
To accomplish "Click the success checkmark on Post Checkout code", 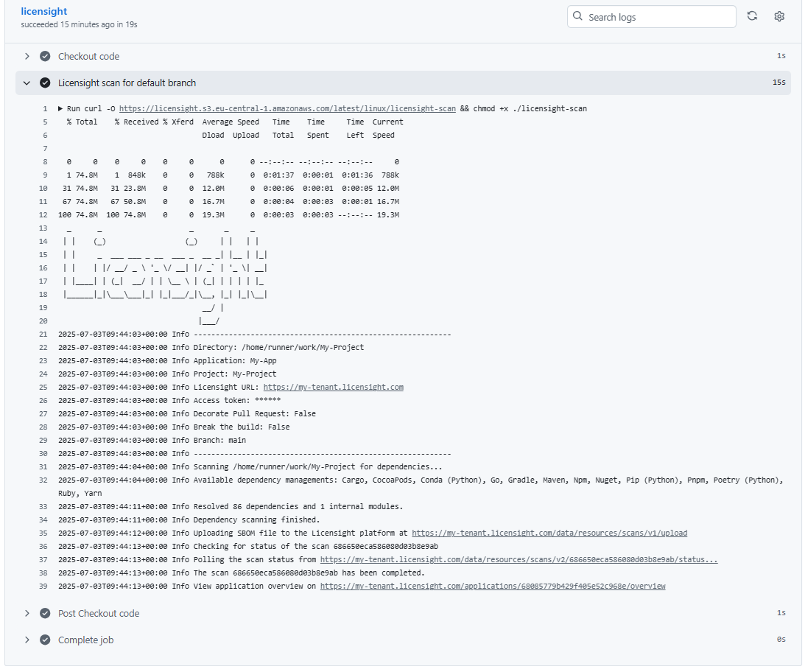I will coord(45,612).
